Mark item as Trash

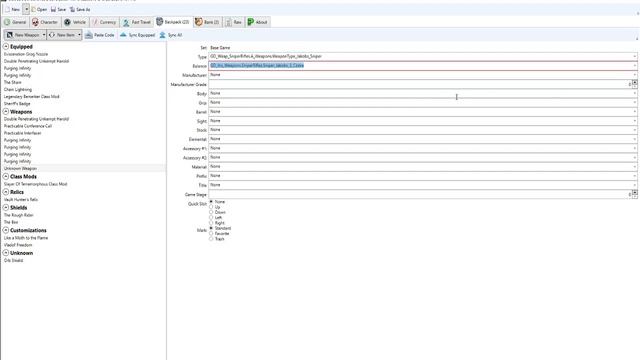click(211, 239)
